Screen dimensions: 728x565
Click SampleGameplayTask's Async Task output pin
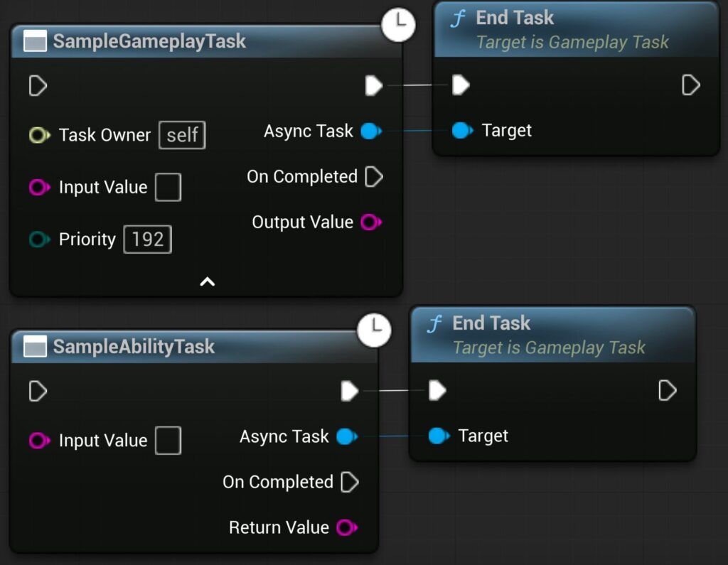click(x=370, y=131)
